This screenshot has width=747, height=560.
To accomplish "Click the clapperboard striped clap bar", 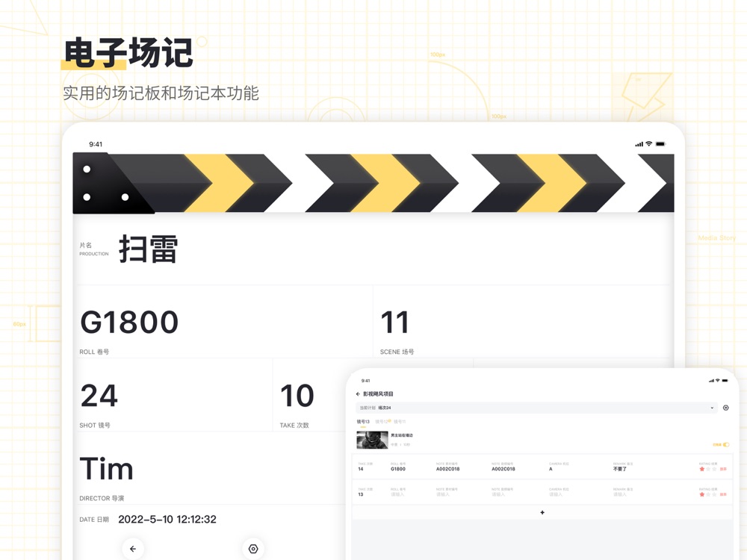I will coord(373,183).
